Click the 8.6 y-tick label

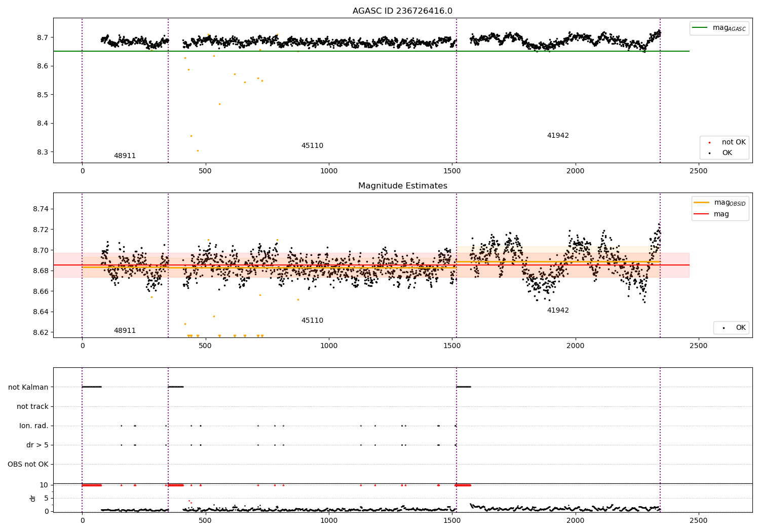[x=42, y=66]
